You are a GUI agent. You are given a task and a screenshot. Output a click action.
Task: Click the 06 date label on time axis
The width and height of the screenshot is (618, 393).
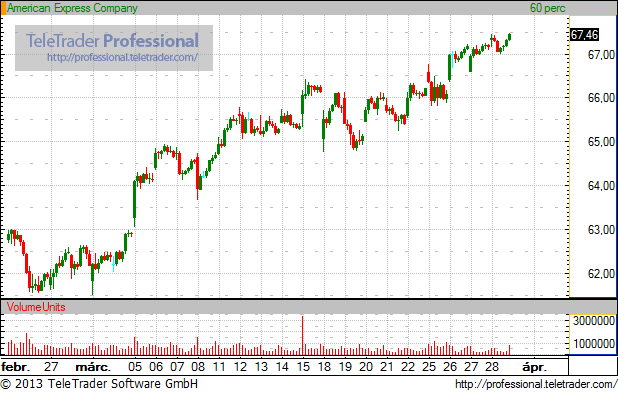[x=156, y=367]
